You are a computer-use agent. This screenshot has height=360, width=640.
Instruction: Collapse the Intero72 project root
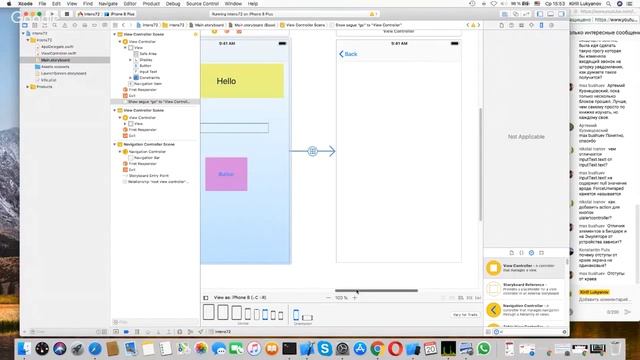click(x=23, y=33)
